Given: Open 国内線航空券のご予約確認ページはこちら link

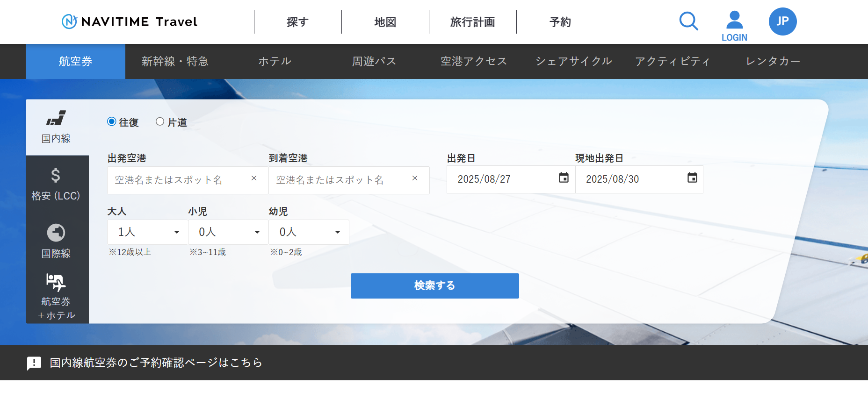Looking at the screenshot, I should click(156, 363).
